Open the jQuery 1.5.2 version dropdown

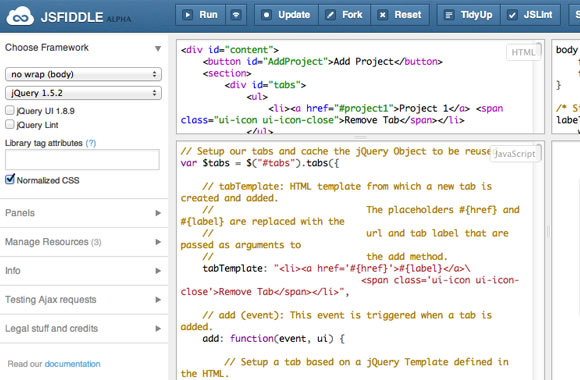point(83,93)
